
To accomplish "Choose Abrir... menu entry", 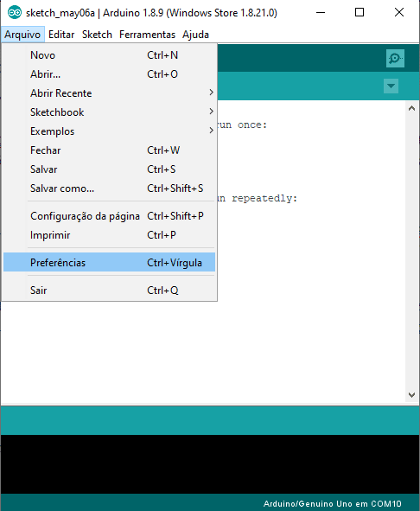I will 109,74.
